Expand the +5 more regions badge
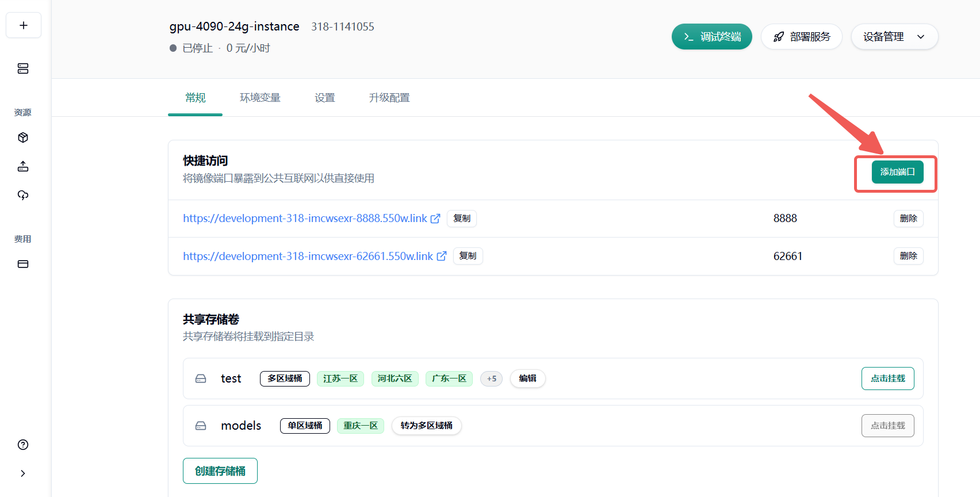The image size is (980, 497). click(x=491, y=379)
